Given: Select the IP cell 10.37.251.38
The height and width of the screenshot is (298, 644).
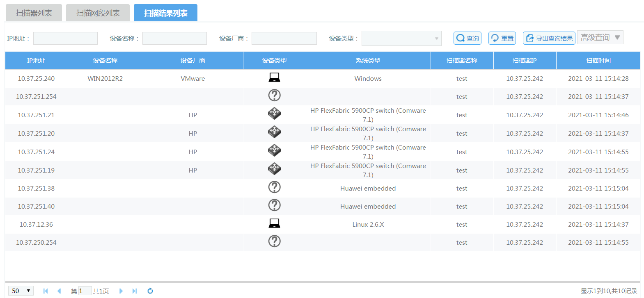Looking at the screenshot, I should click(36, 189).
